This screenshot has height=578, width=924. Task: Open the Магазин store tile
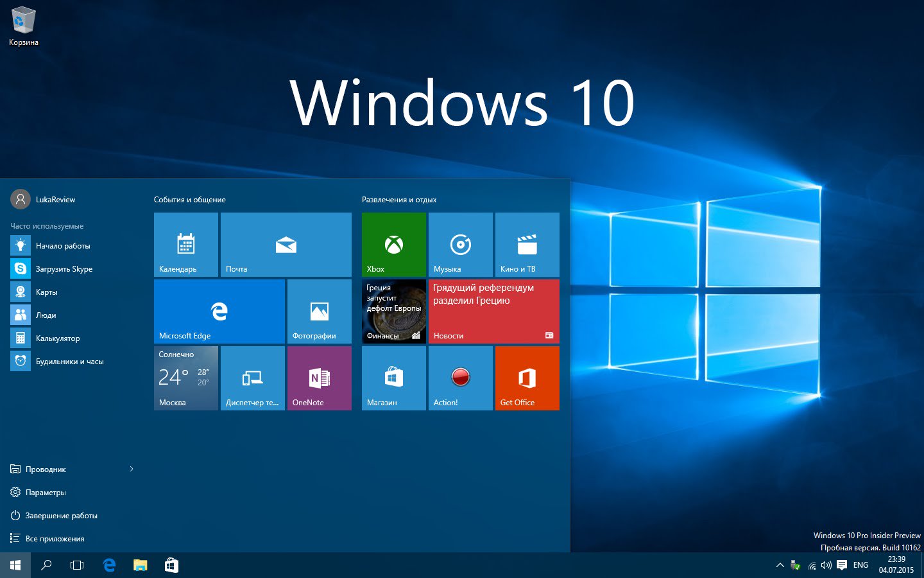pyautogui.click(x=394, y=378)
